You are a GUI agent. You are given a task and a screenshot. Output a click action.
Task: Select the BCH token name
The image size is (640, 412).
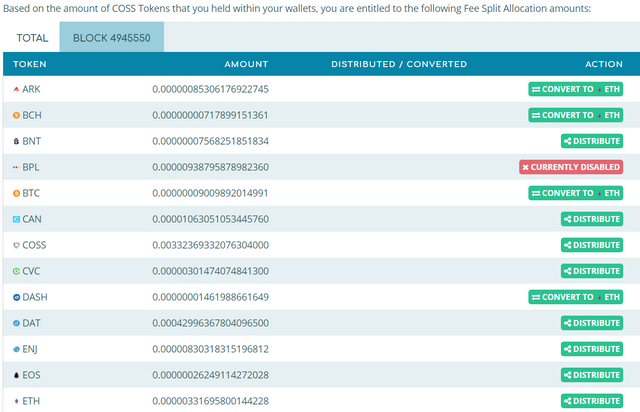(x=32, y=115)
